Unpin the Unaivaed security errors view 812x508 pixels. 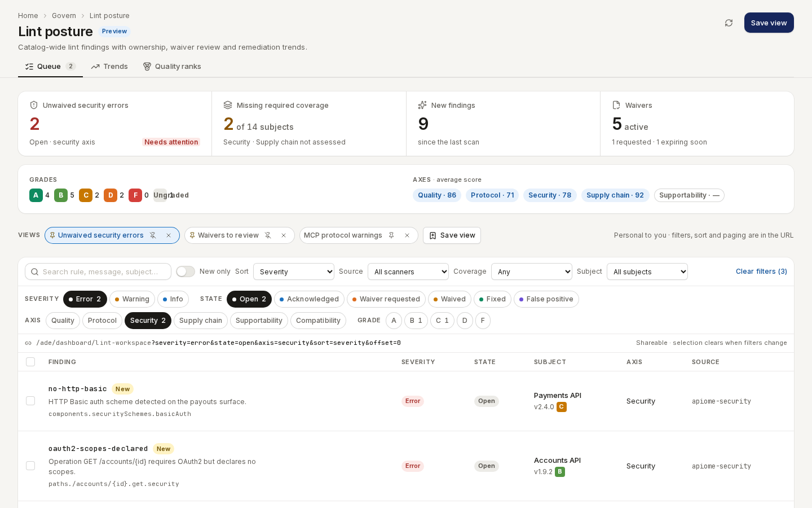[x=153, y=235]
